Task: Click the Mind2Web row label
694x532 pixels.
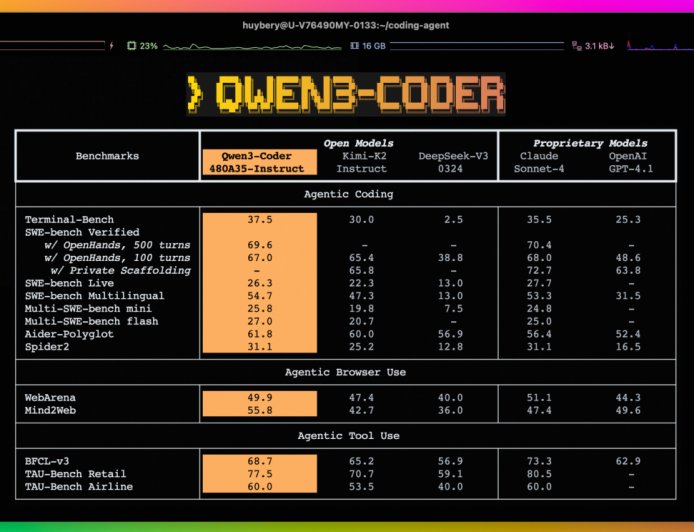Action: [x=50, y=410]
